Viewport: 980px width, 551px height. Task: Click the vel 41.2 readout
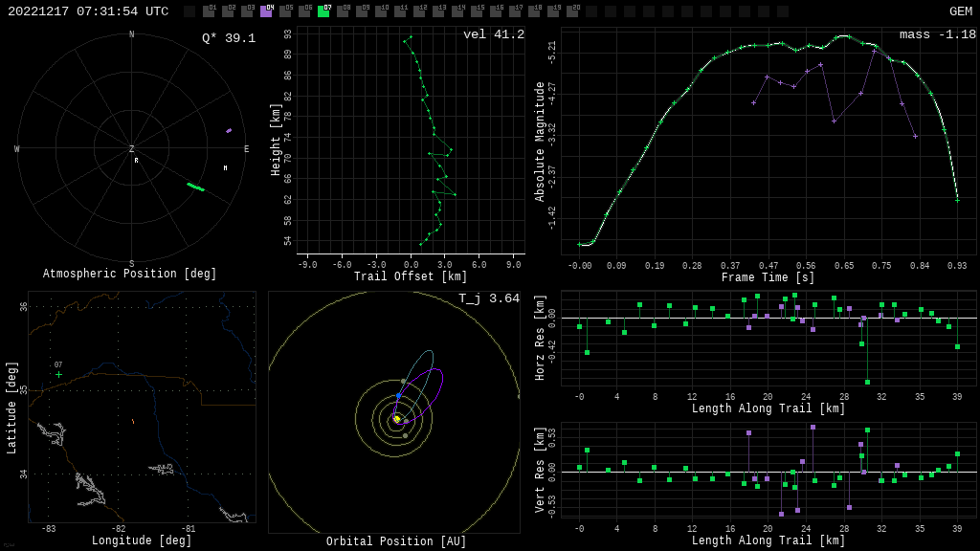493,34
